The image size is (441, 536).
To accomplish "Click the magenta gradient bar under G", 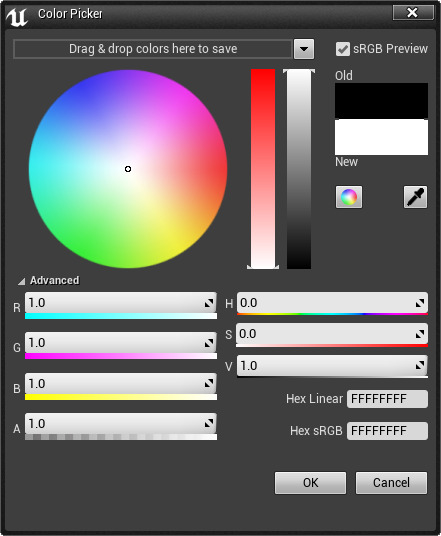I will tap(121, 356).
